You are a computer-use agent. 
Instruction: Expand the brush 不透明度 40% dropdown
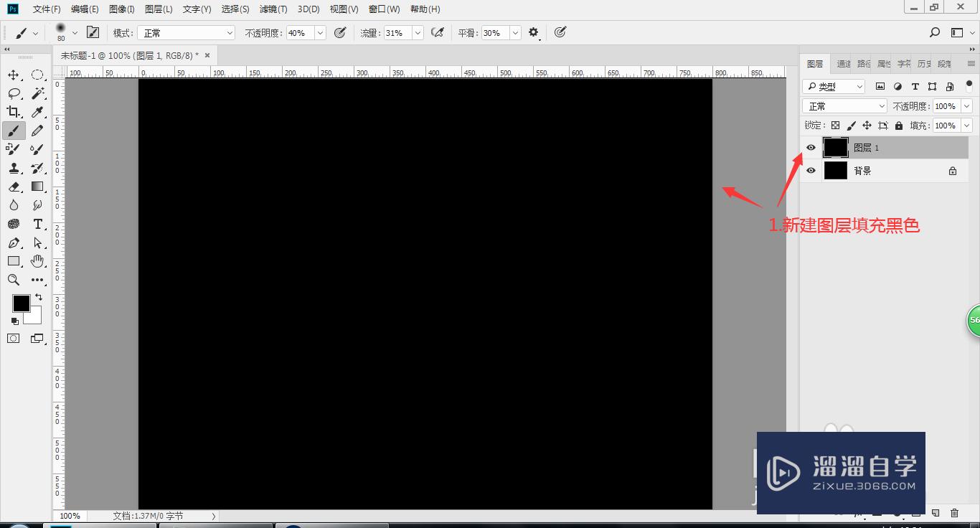[320, 33]
